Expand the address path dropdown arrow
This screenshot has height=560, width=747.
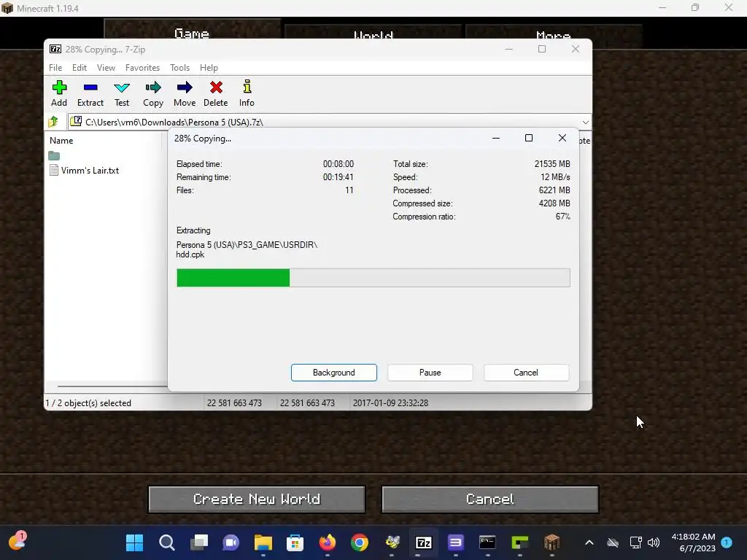coord(586,122)
